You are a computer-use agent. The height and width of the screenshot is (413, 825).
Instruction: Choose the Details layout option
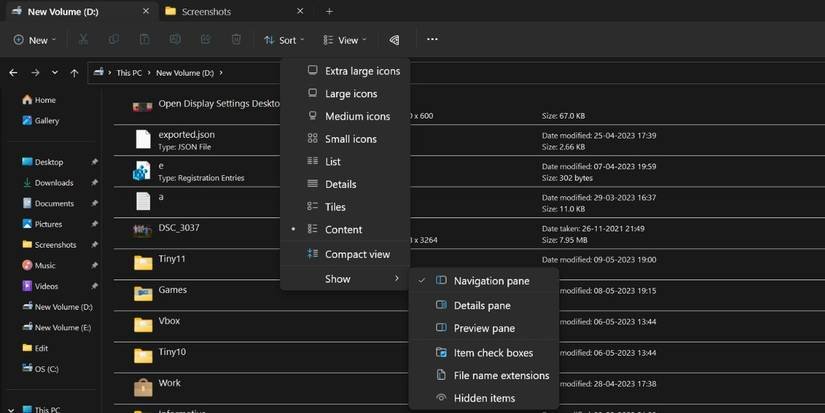coord(340,184)
